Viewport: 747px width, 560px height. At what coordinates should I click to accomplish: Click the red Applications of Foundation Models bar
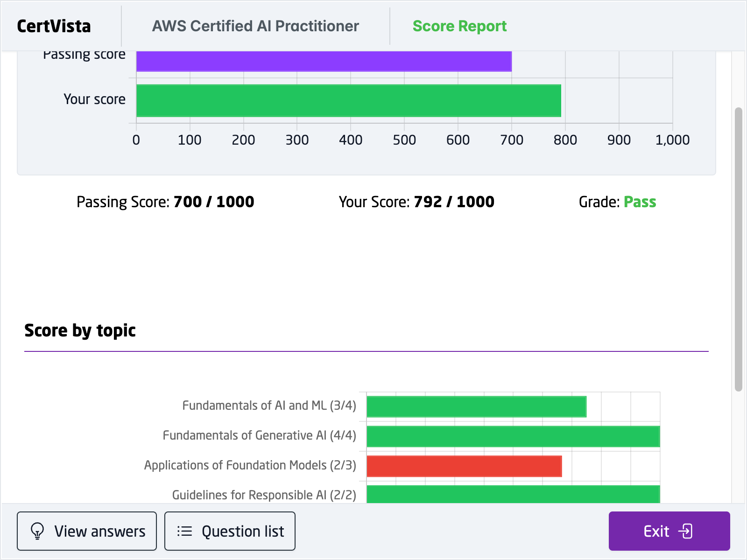464,466
